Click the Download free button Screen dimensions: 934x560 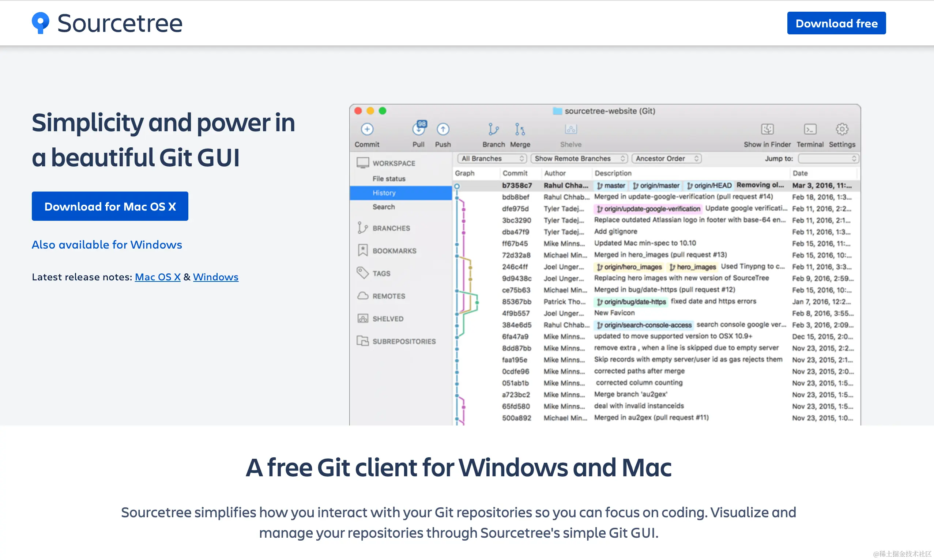point(836,23)
